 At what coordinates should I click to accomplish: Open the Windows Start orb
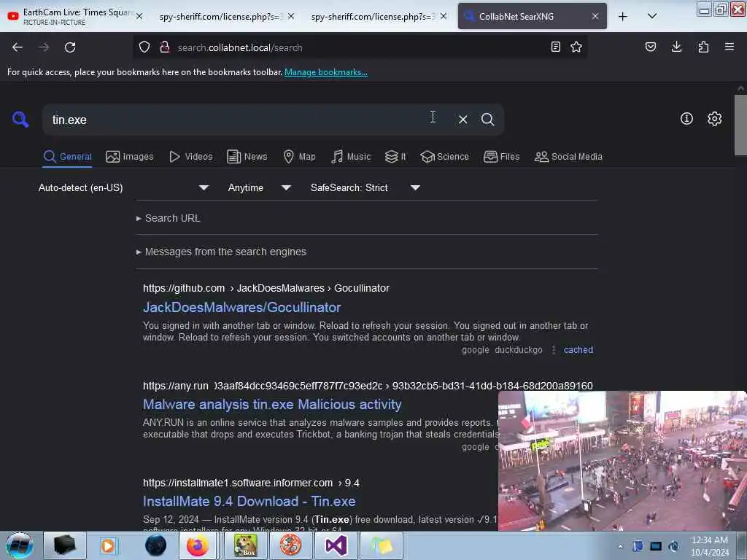point(20,545)
